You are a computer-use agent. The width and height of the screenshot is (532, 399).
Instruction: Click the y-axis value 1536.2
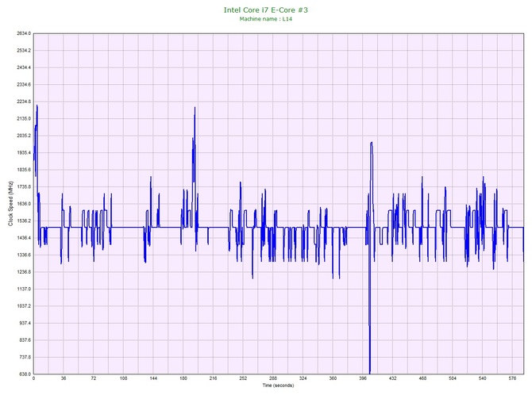coord(24,221)
